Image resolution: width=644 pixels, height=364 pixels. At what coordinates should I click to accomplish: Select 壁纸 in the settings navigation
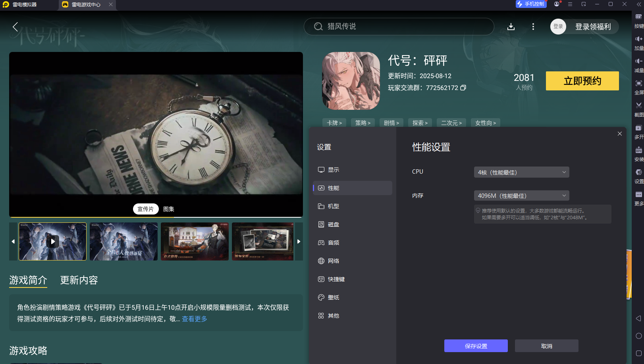pos(334,297)
